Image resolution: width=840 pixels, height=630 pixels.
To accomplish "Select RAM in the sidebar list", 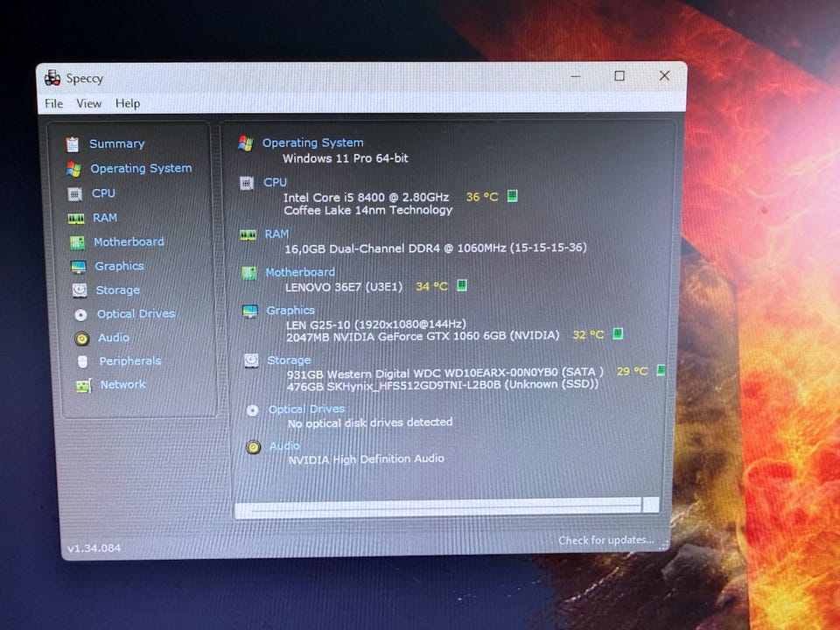I will 104,218.
